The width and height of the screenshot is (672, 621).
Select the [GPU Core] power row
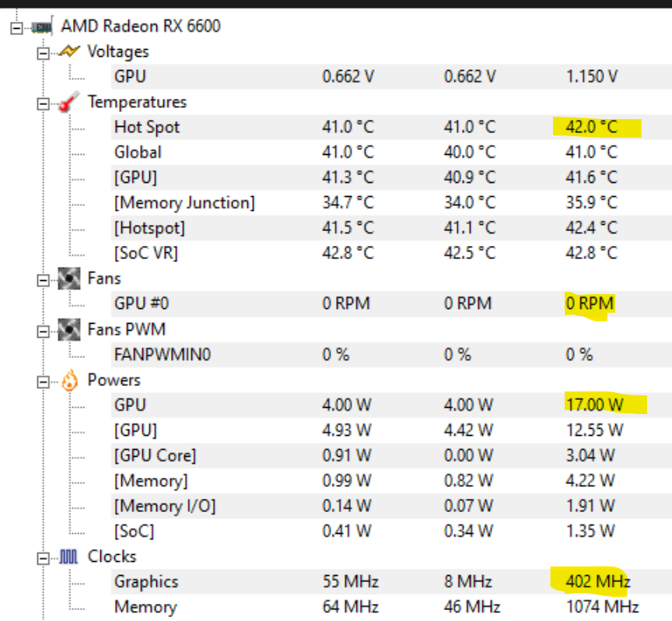(x=391, y=455)
